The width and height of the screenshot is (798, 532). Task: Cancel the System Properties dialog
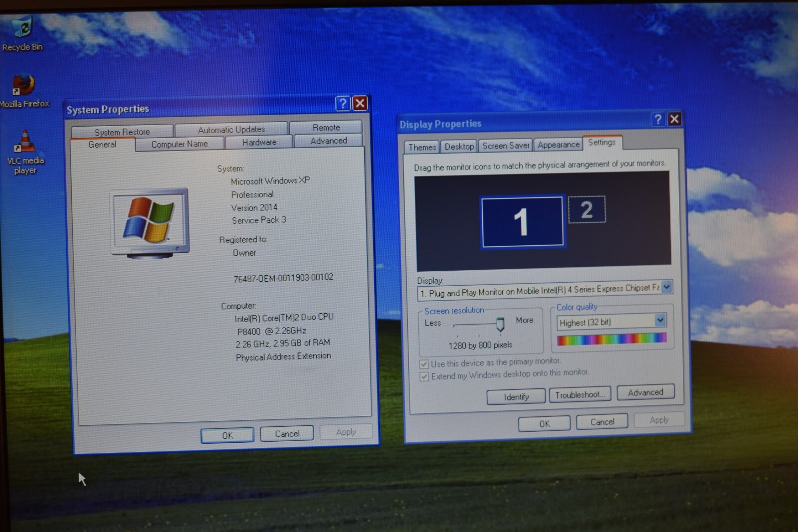pos(287,433)
